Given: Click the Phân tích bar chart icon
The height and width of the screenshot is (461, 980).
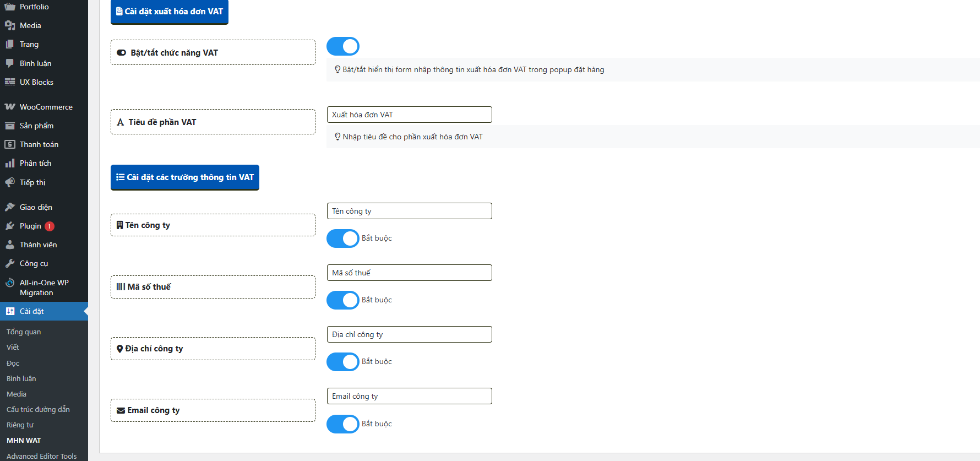Looking at the screenshot, I should 10,163.
